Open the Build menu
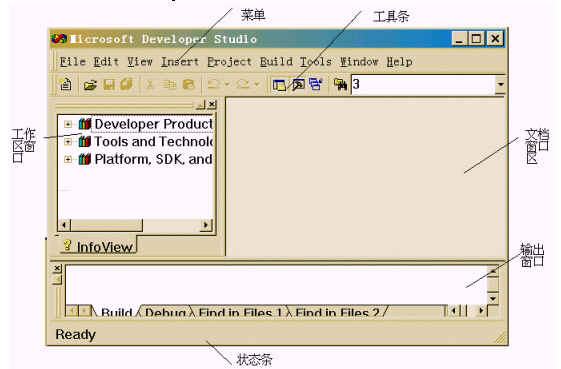The width and height of the screenshot is (561, 369). click(x=276, y=62)
